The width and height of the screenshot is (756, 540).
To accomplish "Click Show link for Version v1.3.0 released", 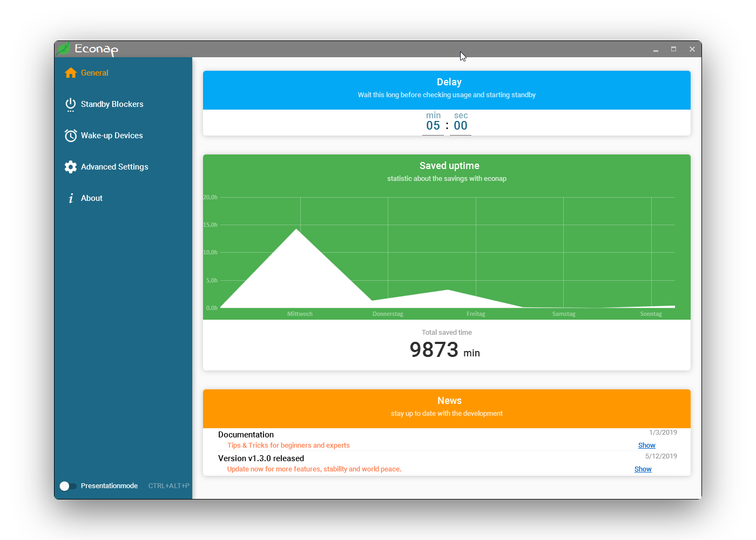I will [x=643, y=469].
